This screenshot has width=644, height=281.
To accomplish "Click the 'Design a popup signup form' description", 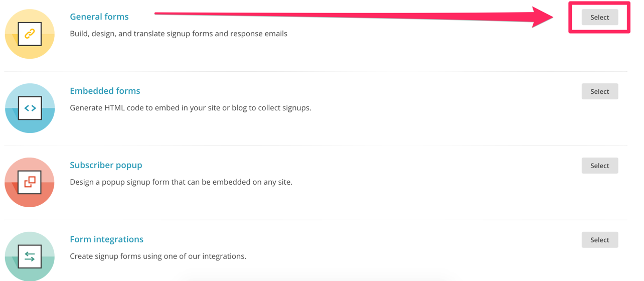I will 181,182.
